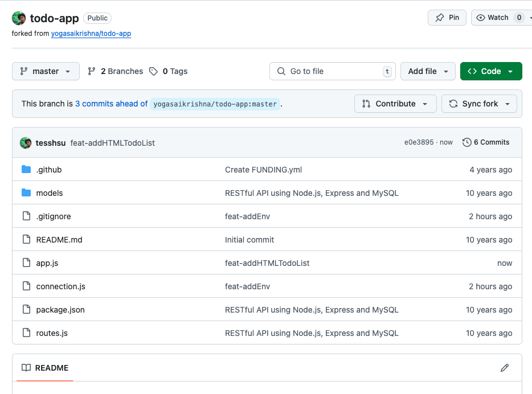Click the book icon beside README heading
532x394 pixels.
pyautogui.click(x=26, y=368)
